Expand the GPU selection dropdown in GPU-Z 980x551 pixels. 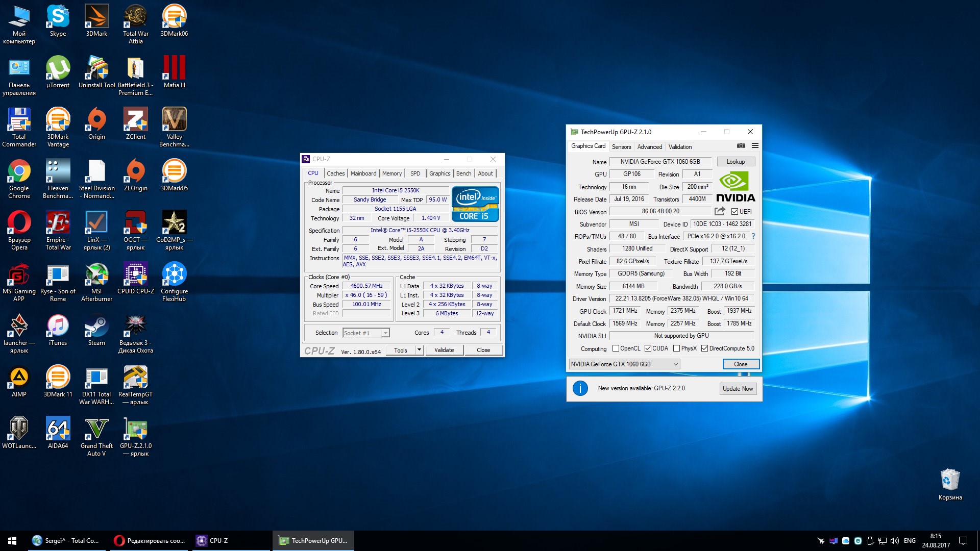(675, 364)
